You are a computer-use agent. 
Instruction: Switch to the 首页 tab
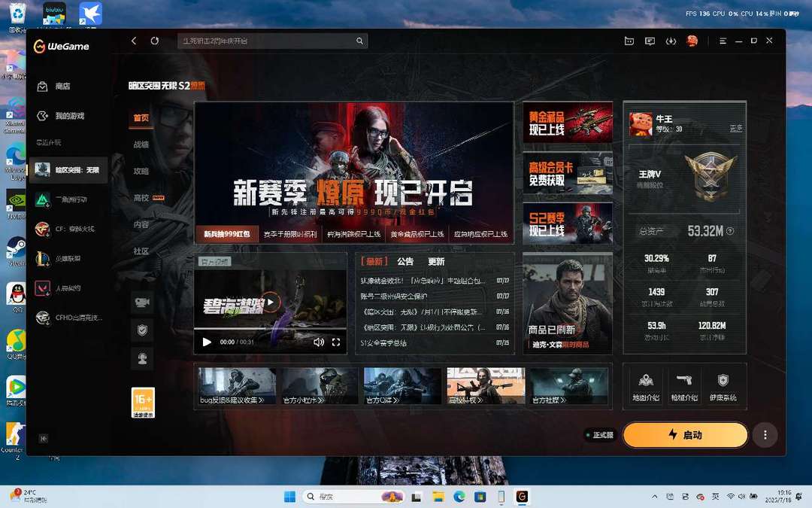[x=141, y=117]
